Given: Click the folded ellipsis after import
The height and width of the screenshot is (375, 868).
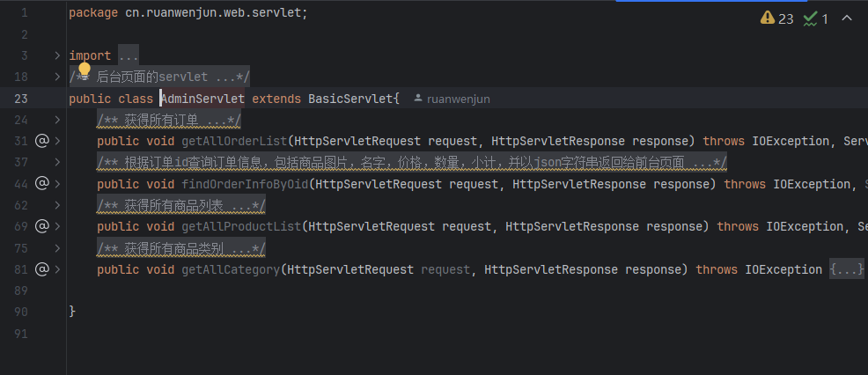Looking at the screenshot, I should pyautogui.click(x=129, y=55).
